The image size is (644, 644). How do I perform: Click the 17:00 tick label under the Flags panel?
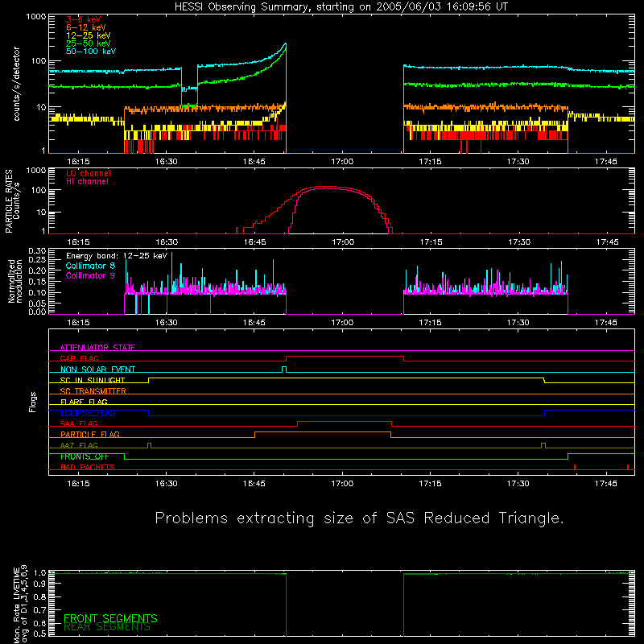[342, 484]
